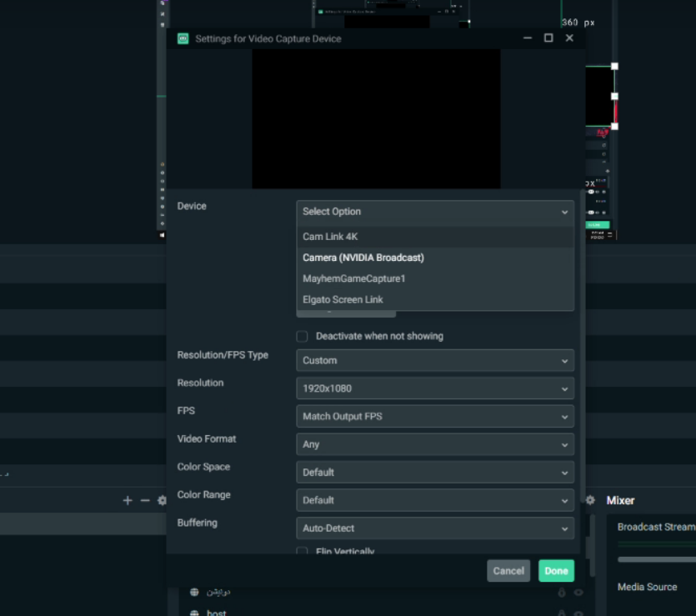The width and height of the screenshot is (696, 616).
Task: Enable Deactivate when not showing checkbox
Action: [x=302, y=337]
